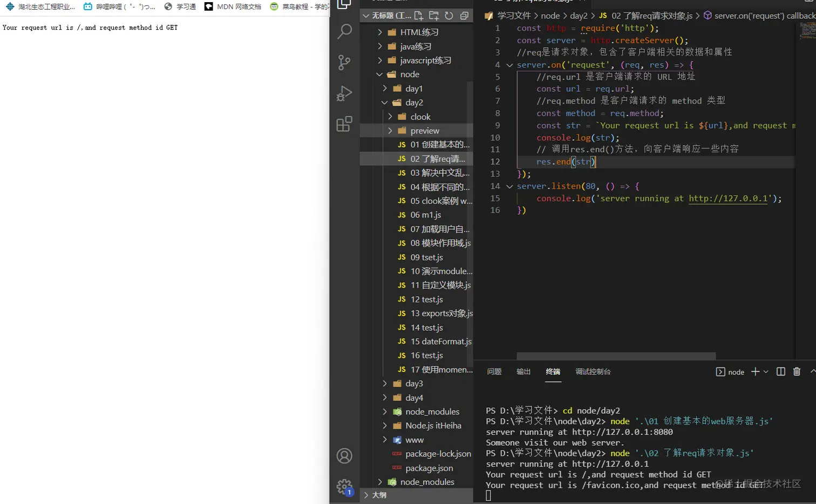Expand the javascript练习 folder

click(x=380, y=60)
